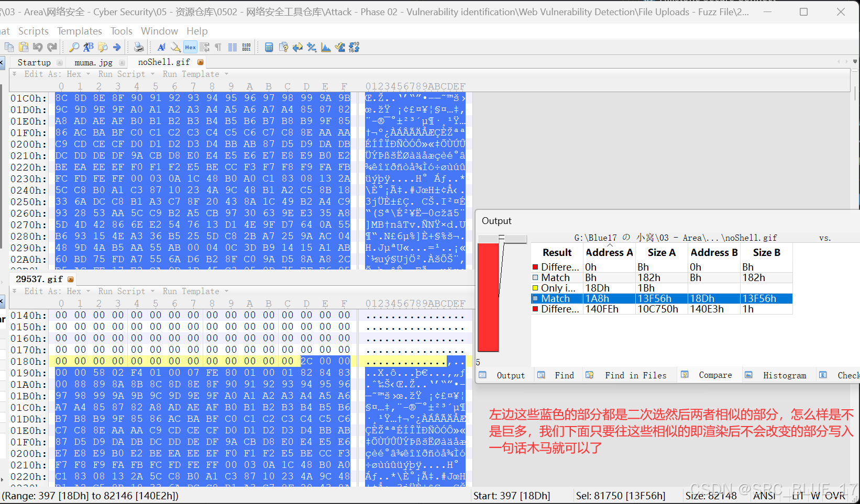Click the column layout icon
The image size is (860, 504).
click(x=233, y=47)
